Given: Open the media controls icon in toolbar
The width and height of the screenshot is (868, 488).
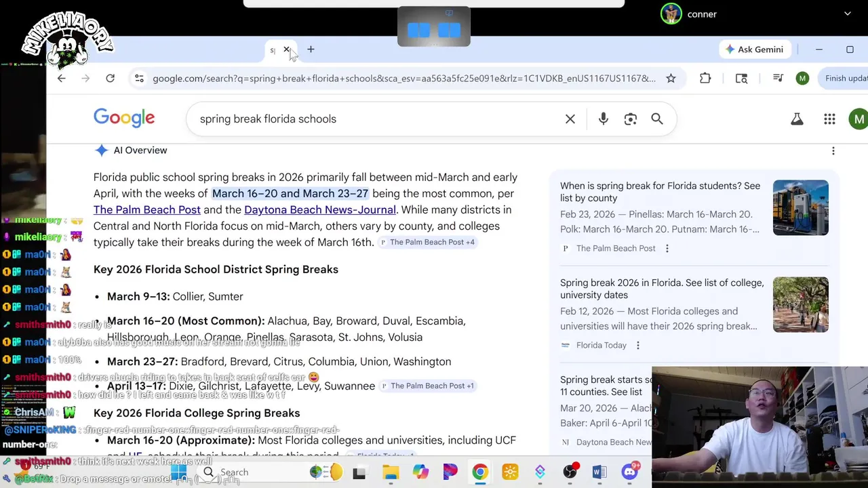Looking at the screenshot, I should [778, 79].
